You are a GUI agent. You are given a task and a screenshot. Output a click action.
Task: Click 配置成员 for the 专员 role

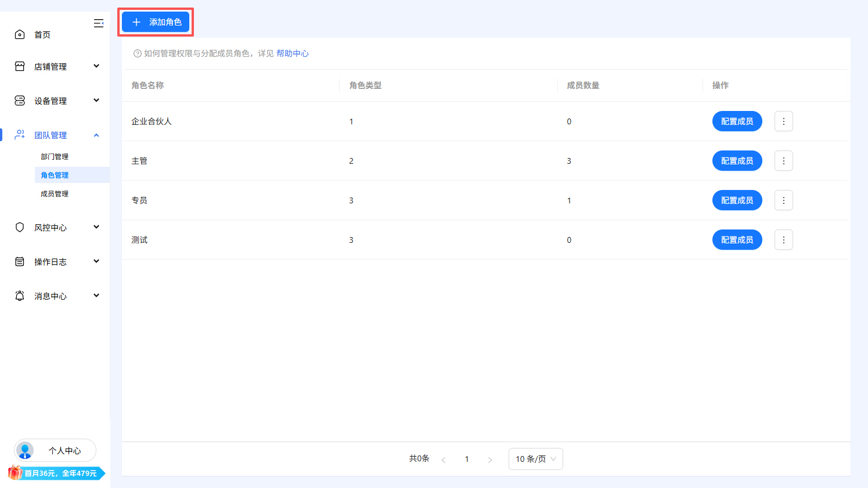[x=737, y=200]
